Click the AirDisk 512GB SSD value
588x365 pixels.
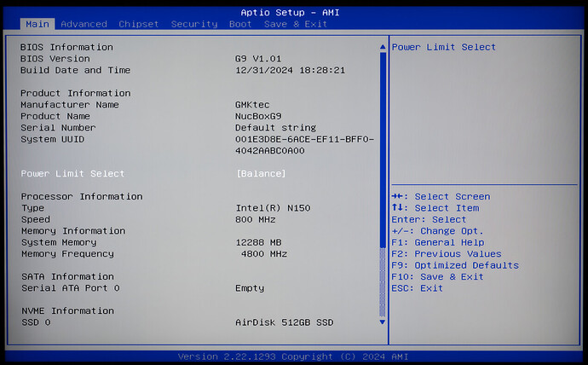pyautogui.click(x=285, y=322)
